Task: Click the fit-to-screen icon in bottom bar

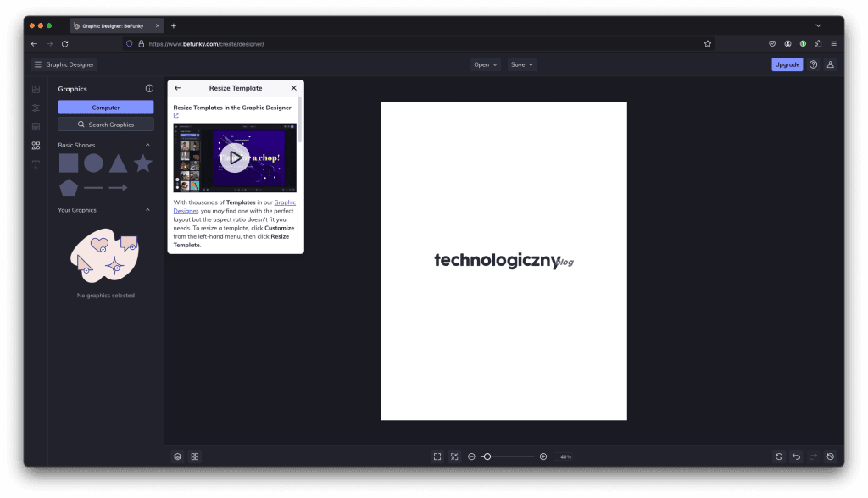Action: coord(437,456)
